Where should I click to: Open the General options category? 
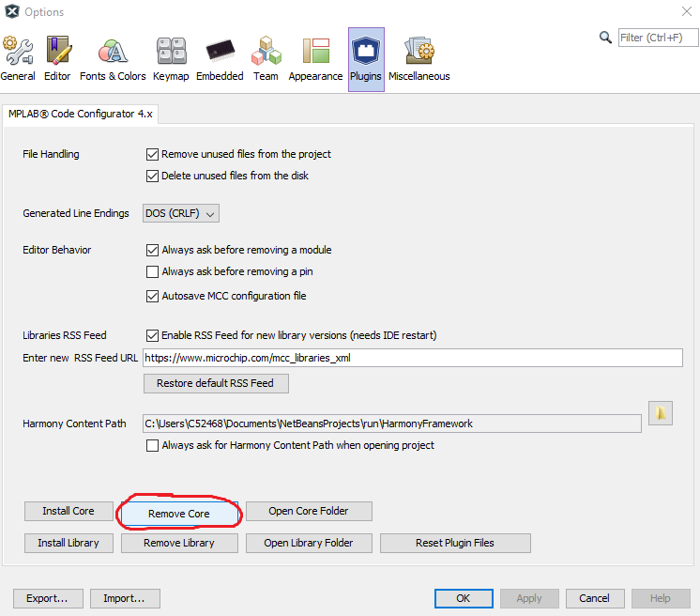click(x=18, y=59)
